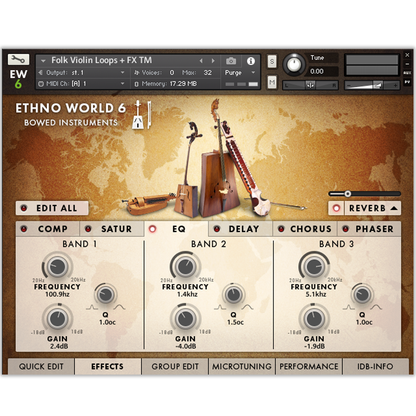Toggle the EDIT ALL button
416x416 pixels.
tap(52, 208)
